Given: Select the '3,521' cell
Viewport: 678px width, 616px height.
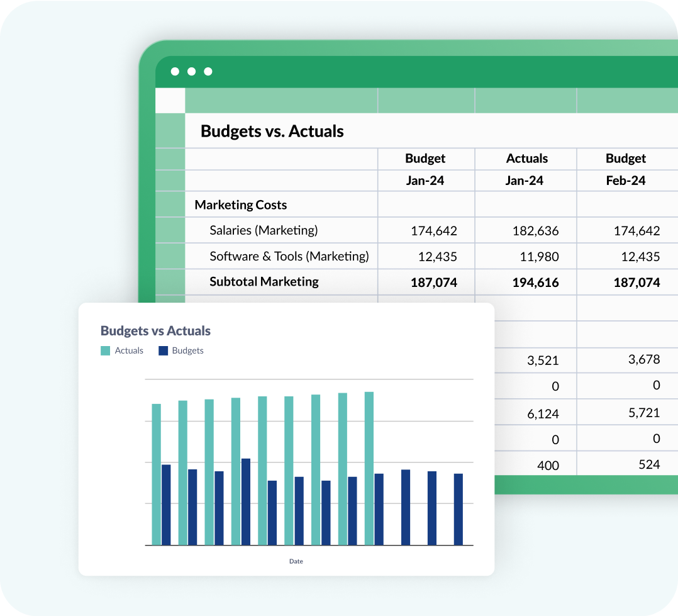Looking at the screenshot, I should point(535,360).
